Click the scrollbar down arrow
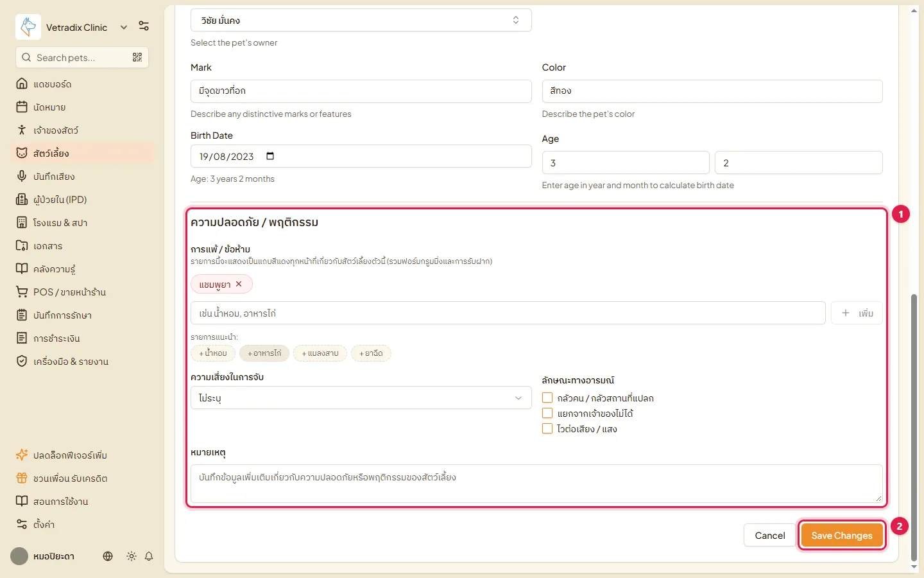 [x=914, y=567]
